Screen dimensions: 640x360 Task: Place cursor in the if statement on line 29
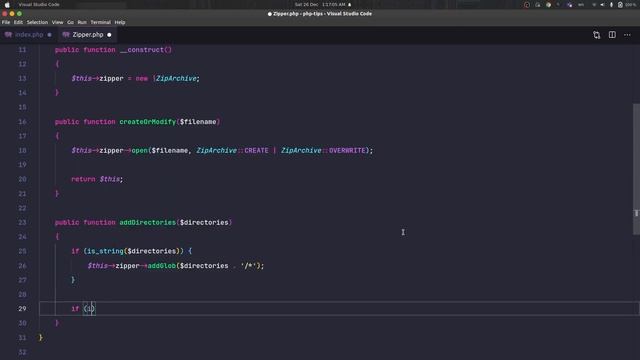point(83,309)
